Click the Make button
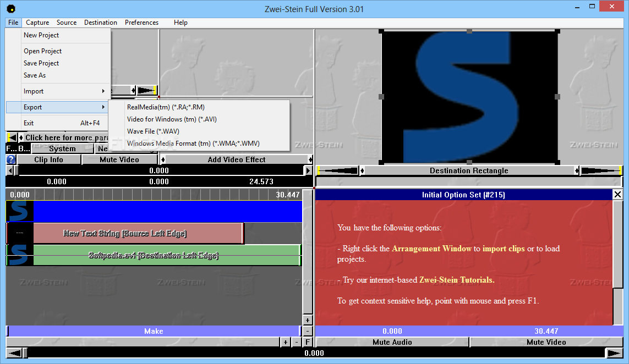 click(x=154, y=331)
